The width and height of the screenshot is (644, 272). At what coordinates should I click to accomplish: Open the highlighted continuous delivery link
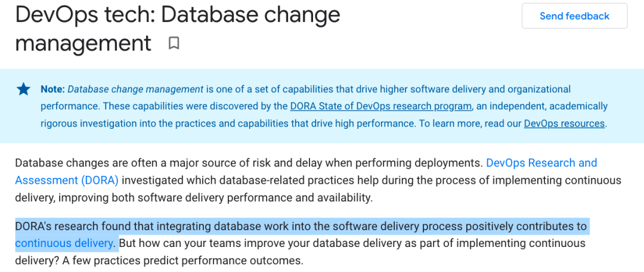click(64, 243)
